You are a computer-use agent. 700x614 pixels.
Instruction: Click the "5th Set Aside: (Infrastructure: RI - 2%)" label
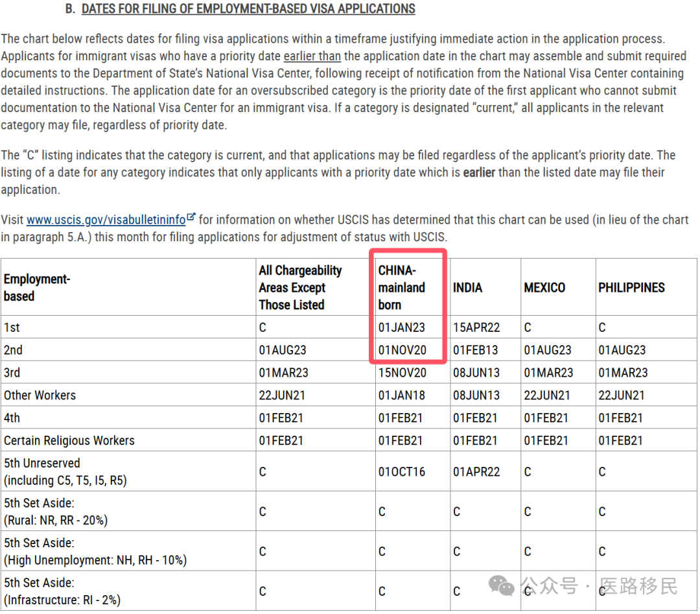pyautogui.click(x=62, y=591)
